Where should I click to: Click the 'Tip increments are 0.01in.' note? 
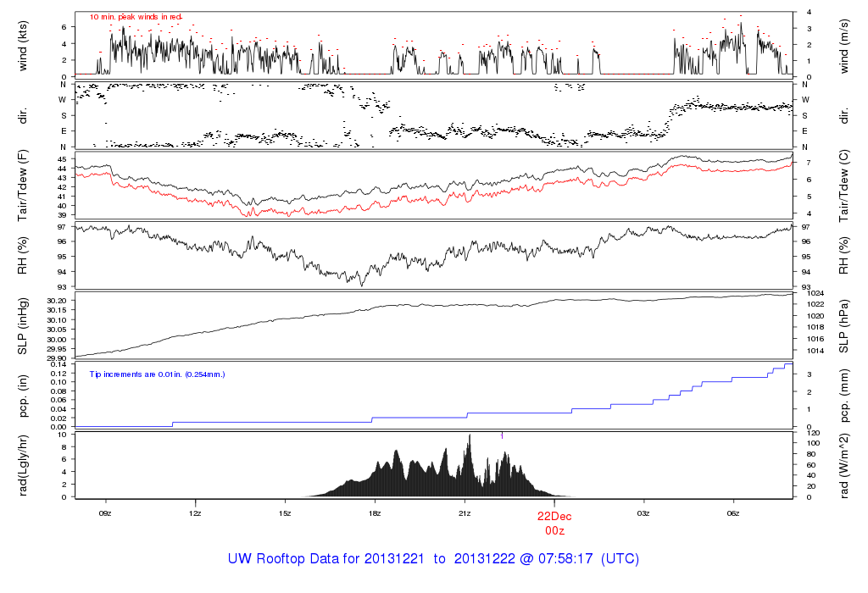tap(137, 374)
